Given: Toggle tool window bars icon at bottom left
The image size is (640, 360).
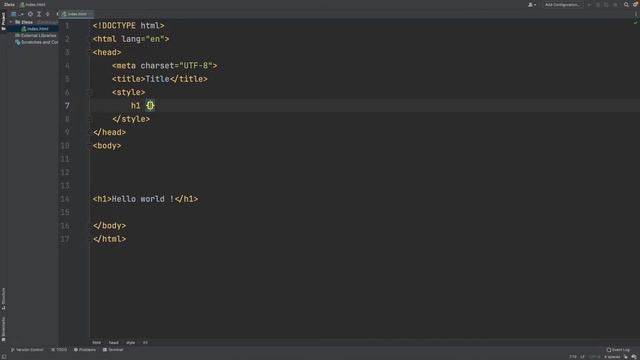Looking at the screenshot, I should tap(4, 357).
